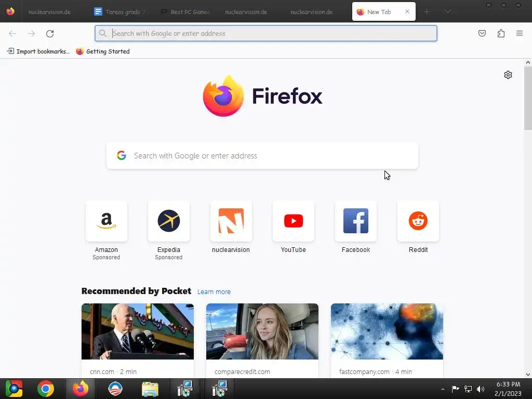Screen dimensions: 532x399
Task: Open the fastcompany.com story thumbnail
Action: click(x=387, y=331)
